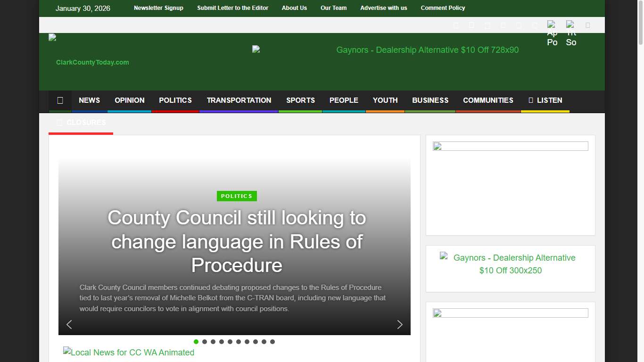Viewport: 644px width, 362px height.
Task: Advance the carousel with the right arrow
Action: tap(400, 325)
